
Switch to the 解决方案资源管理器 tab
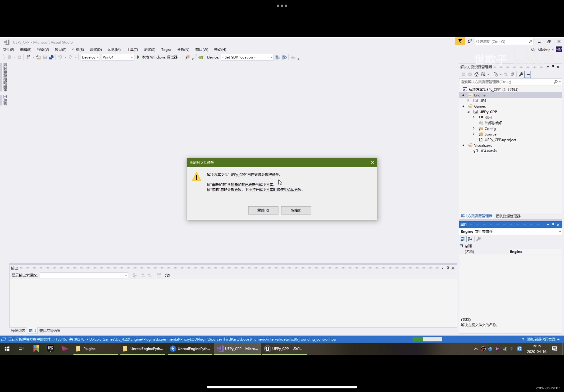tap(476, 216)
